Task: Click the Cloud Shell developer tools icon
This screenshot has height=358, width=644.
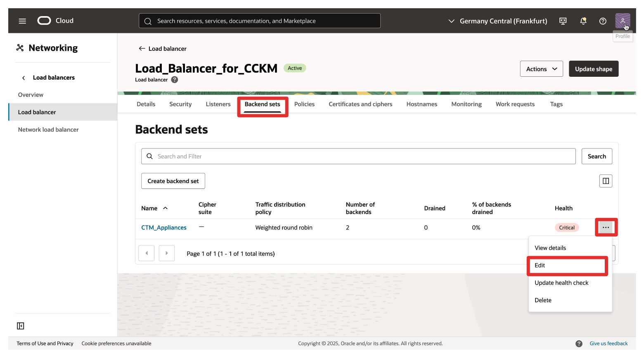Action: 563,21
